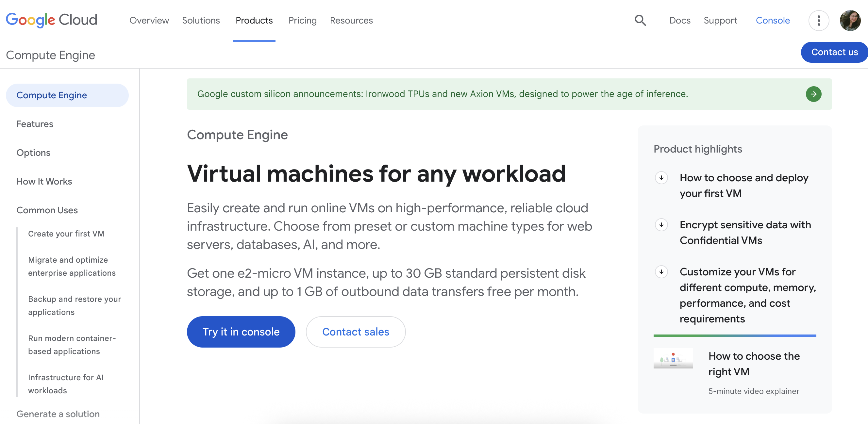This screenshot has width=868, height=424.
Task: Expand 'How to choose and deploy' arrow
Action: [x=661, y=177]
